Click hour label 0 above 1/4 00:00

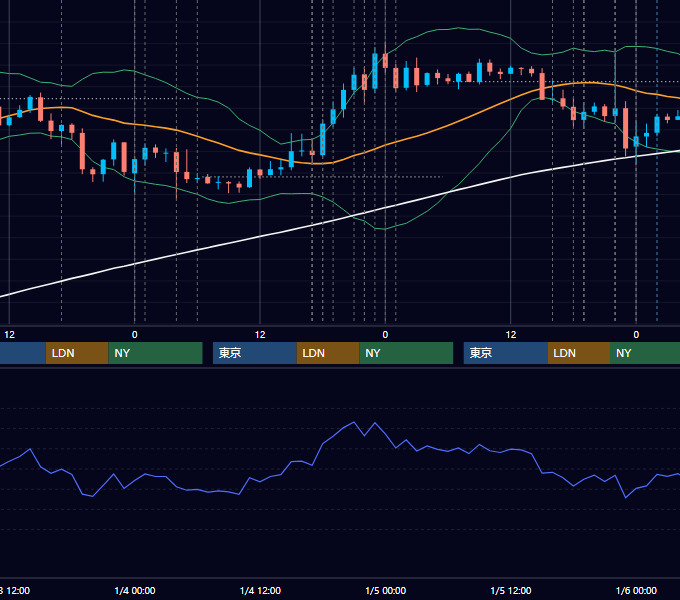(x=134, y=335)
